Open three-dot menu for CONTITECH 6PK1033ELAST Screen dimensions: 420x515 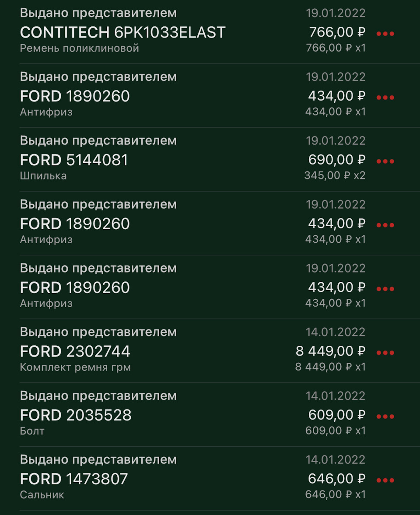(385, 34)
